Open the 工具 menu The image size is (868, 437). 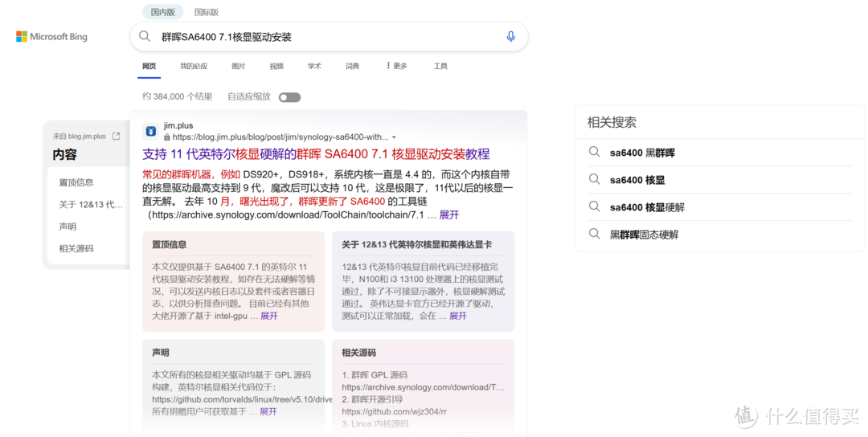coord(440,66)
